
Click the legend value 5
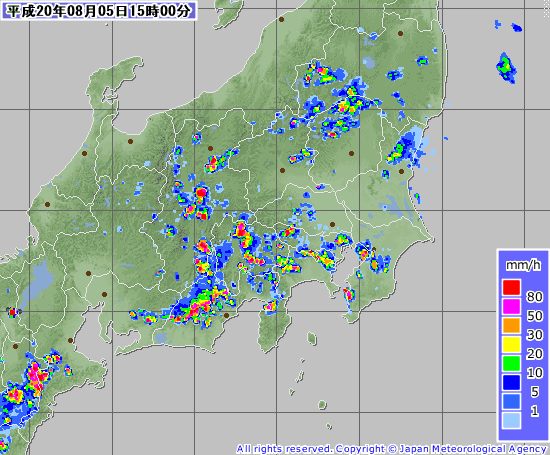534,392
